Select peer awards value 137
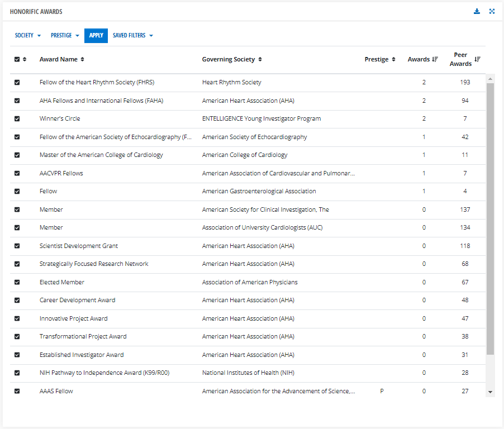This screenshot has height=429, width=504. pyautogui.click(x=465, y=209)
